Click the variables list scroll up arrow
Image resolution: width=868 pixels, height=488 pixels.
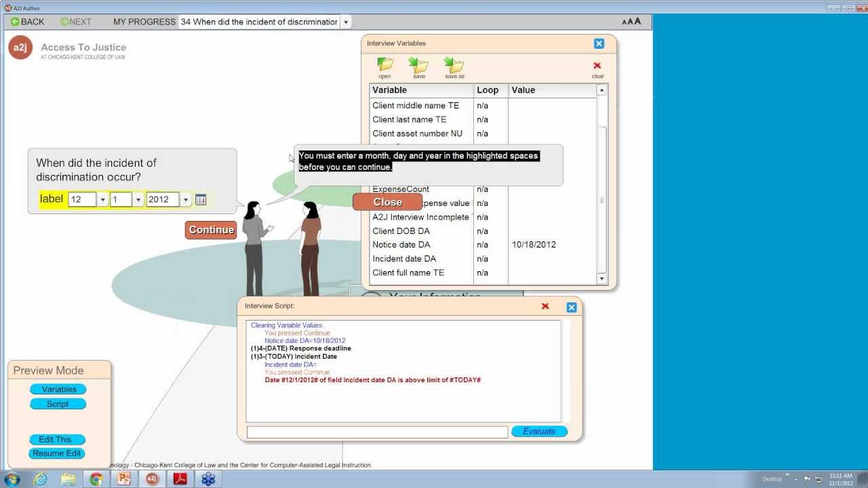601,89
